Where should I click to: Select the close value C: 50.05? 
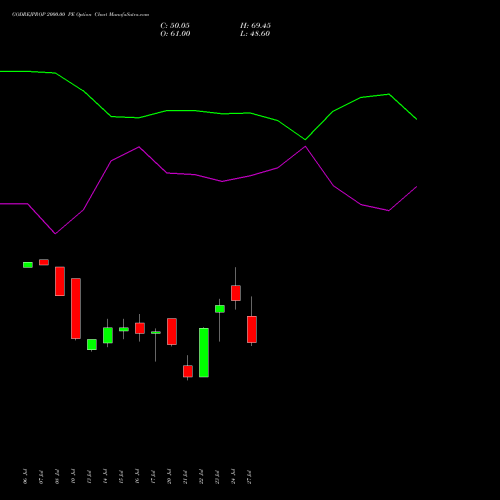pos(175,26)
